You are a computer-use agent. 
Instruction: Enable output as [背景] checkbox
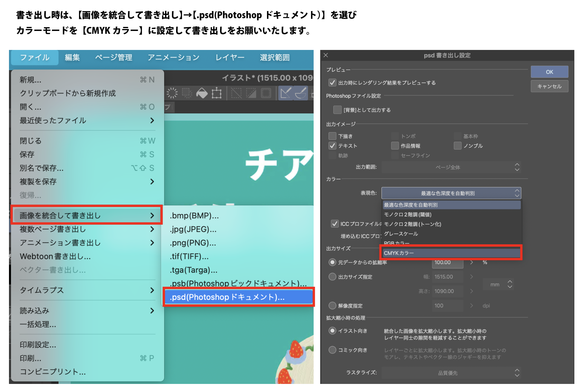coord(337,110)
